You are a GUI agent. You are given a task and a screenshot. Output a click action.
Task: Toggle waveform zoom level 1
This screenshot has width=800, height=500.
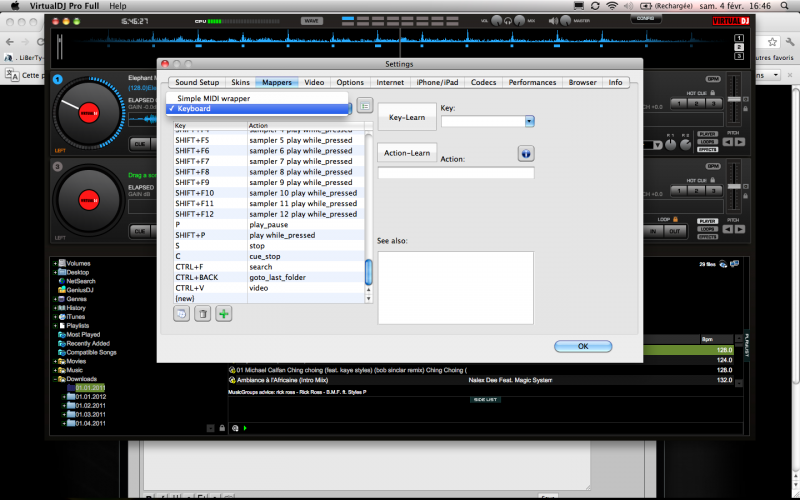(739, 36)
